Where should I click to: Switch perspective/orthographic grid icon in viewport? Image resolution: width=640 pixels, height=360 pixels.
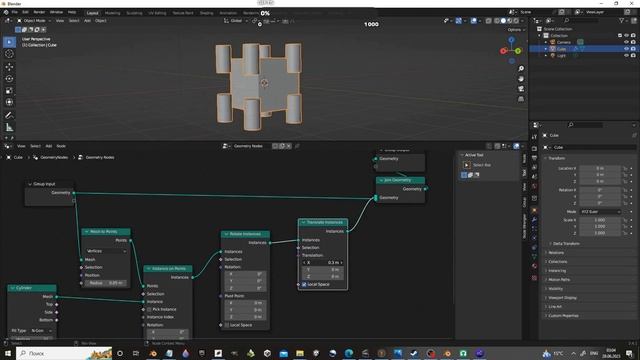[521, 99]
